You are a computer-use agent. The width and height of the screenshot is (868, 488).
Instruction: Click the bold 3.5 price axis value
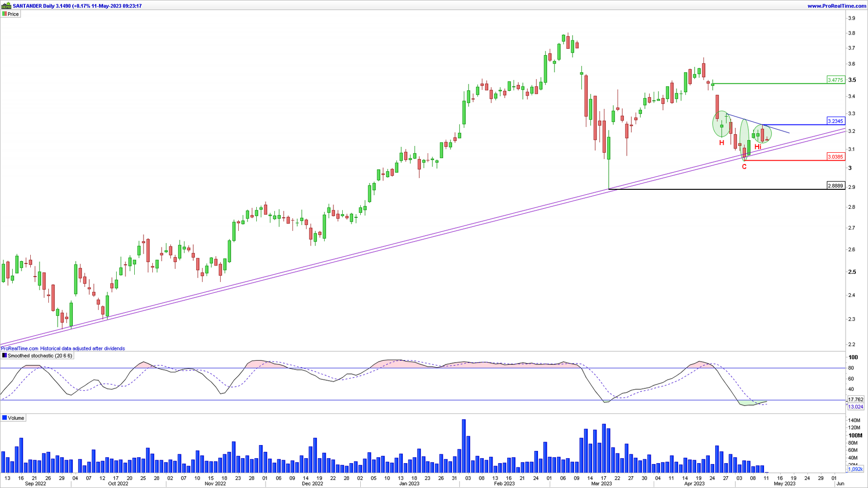coord(852,80)
